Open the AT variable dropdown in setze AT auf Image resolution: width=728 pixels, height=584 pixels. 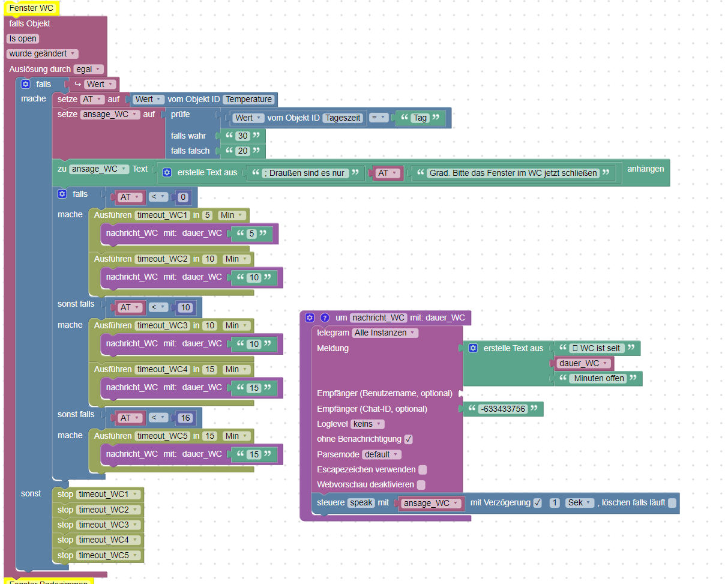click(93, 99)
